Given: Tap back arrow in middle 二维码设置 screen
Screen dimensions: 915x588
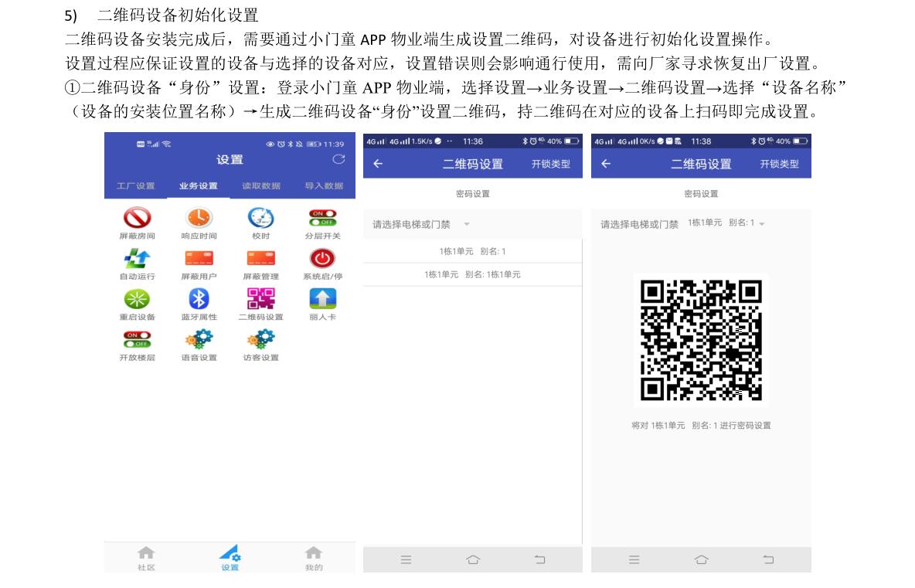Looking at the screenshot, I should (378, 164).
